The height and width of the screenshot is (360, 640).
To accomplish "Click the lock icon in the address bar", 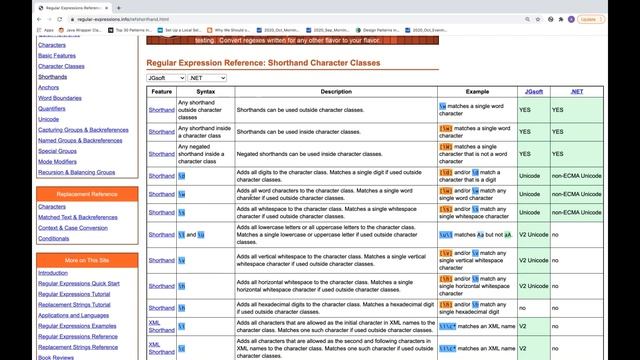I will click(72, 19).
